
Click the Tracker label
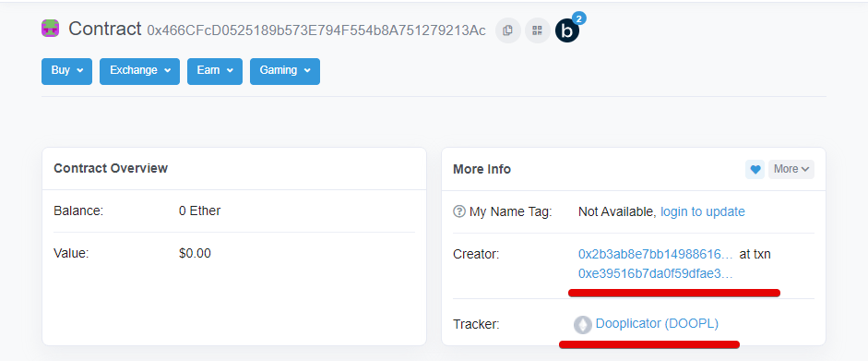click(476, 324)
